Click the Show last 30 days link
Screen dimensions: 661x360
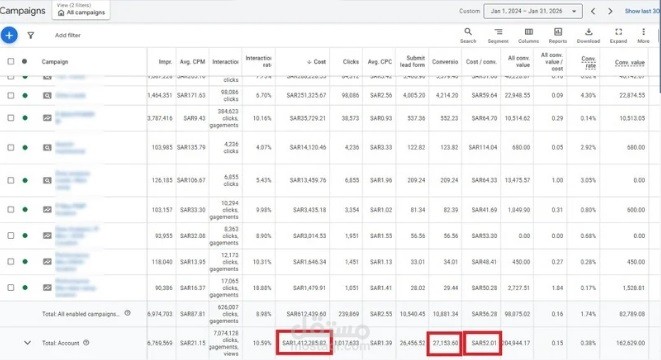pyautogui.click(x=642, y=11)
